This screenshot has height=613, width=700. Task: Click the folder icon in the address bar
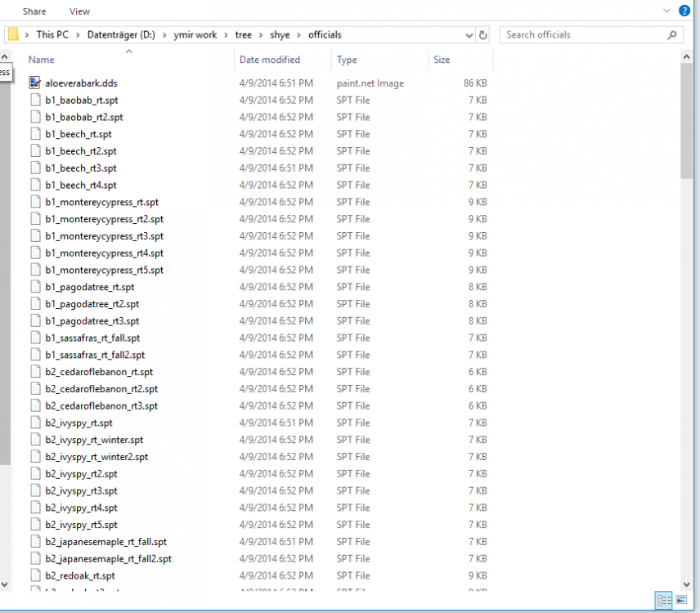click(13, 34)
